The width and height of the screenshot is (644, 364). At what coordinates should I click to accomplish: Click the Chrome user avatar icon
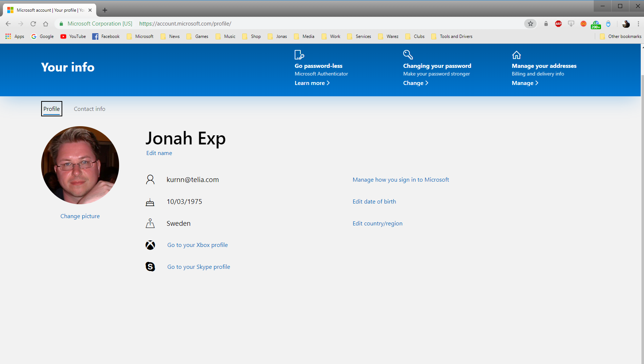pyautogui.click(x=626, y=24)
